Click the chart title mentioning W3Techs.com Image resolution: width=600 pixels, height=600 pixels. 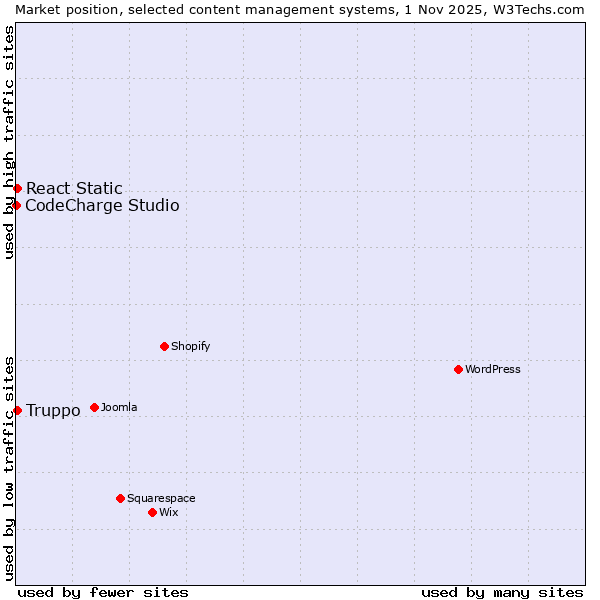click(300, 9)
